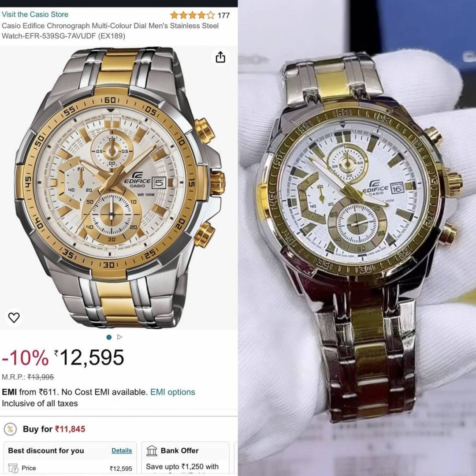Open the Casio Edifice product title

110,31
